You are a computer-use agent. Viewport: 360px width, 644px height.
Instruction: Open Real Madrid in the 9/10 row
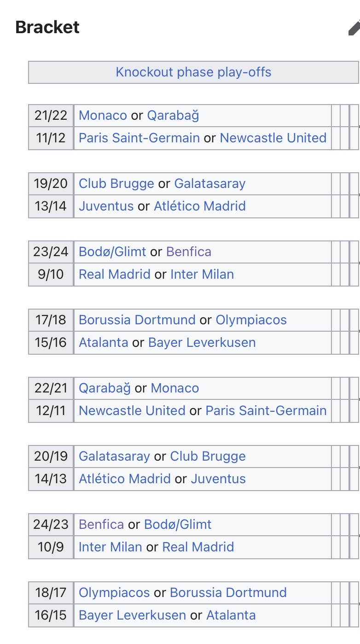click(115, 274)
